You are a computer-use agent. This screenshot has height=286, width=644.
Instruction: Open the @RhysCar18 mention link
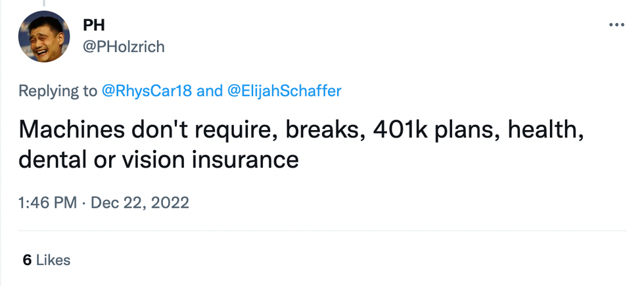147,91
